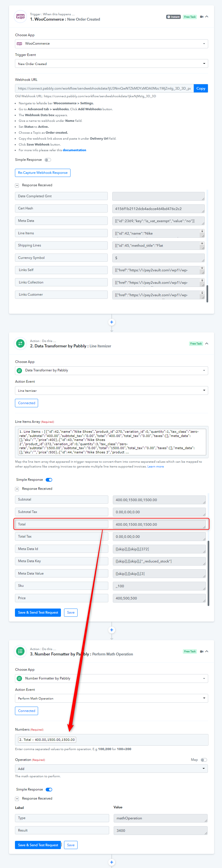
Task: Toggle Simple Response in WooCommerce step
Action: 48,160
